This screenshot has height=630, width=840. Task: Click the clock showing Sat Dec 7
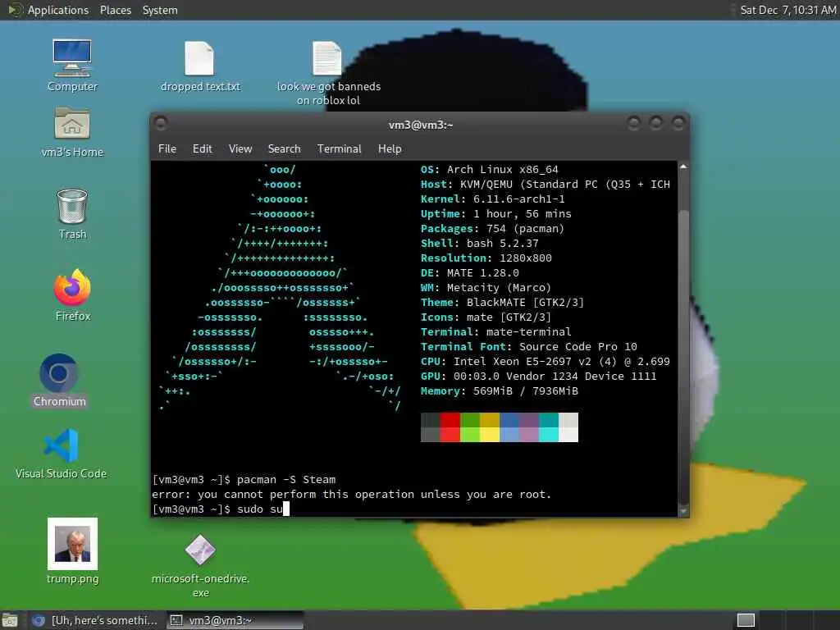pos(787,10)
